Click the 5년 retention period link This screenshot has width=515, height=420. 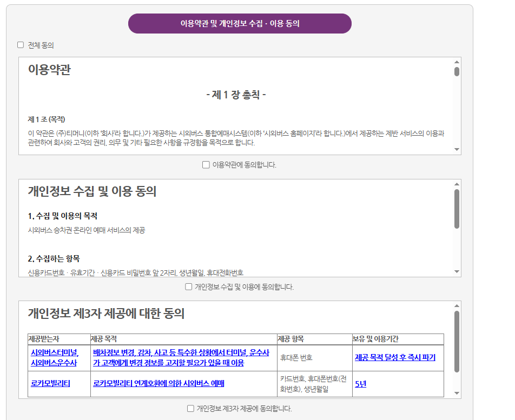[361, 384]
